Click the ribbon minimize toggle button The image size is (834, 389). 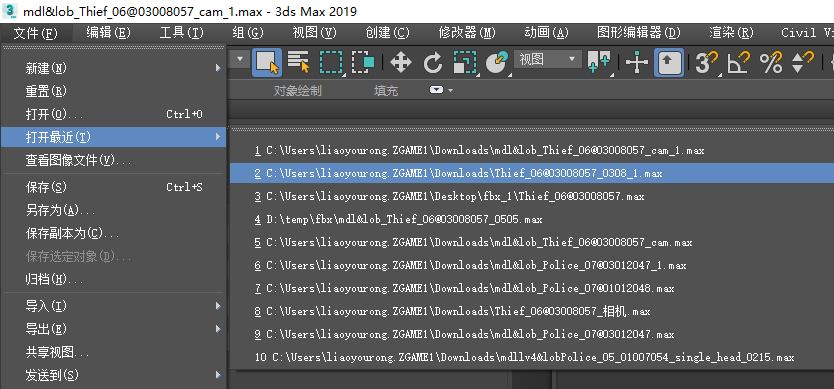436,90
